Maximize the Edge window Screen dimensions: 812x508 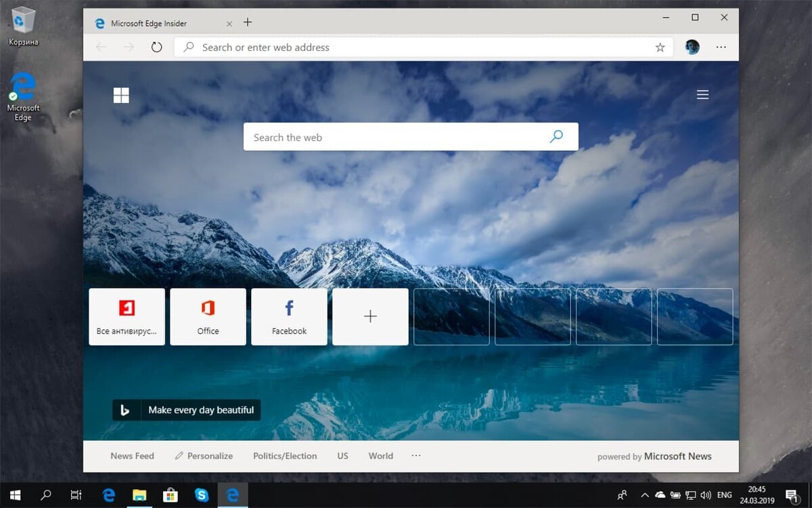tap(695, 18)
